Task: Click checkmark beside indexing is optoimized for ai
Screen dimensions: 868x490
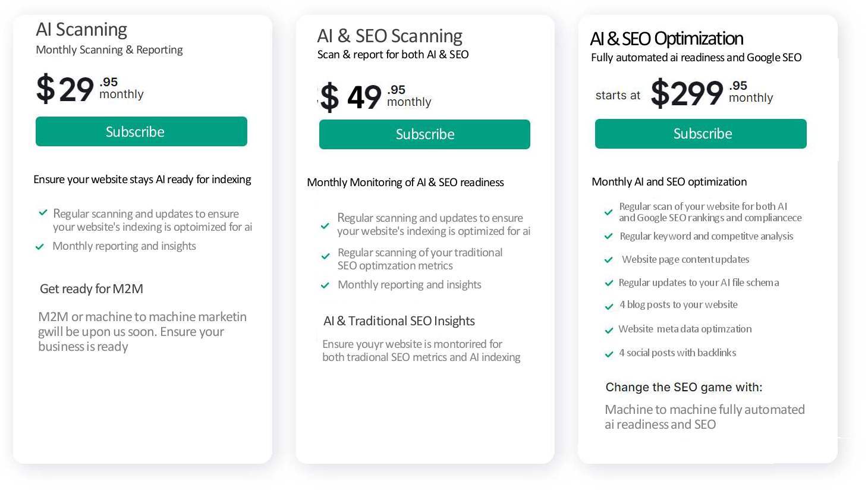Action: [43, 213]
